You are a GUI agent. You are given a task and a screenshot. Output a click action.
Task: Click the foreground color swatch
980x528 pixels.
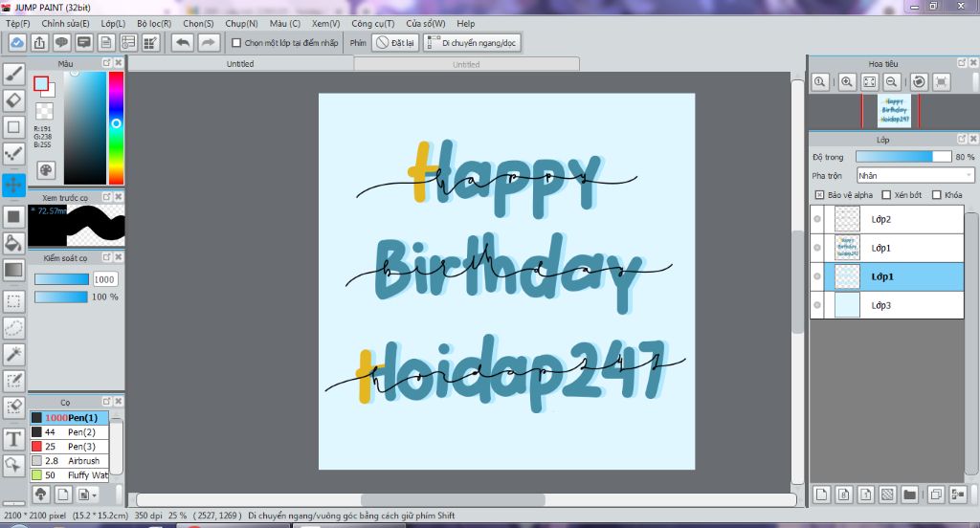40,84
